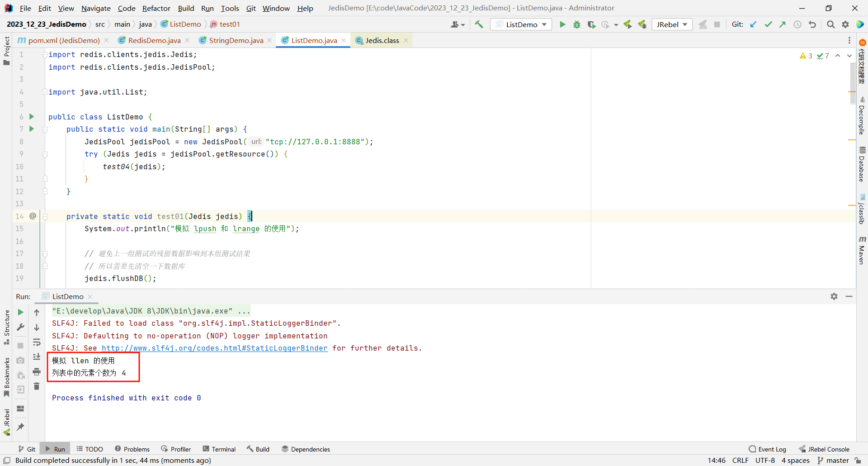Open Project side panel
Screen dimensions: 868x466
pyautogui.click(x=6, y=50)
